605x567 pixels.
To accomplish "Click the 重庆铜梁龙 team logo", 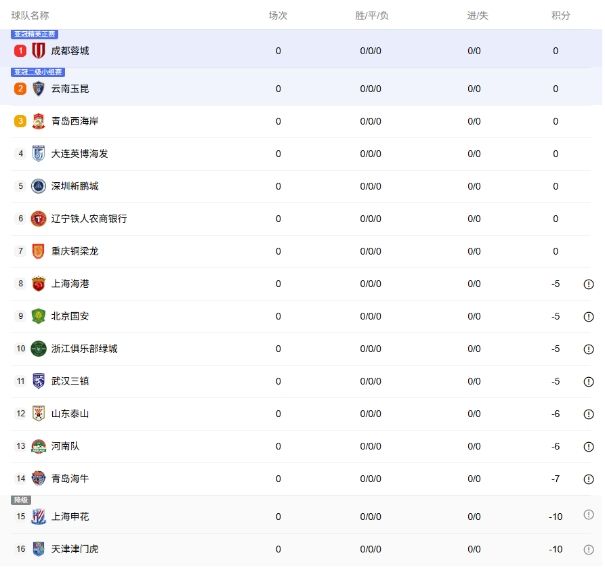I will [x=38, y=251].
